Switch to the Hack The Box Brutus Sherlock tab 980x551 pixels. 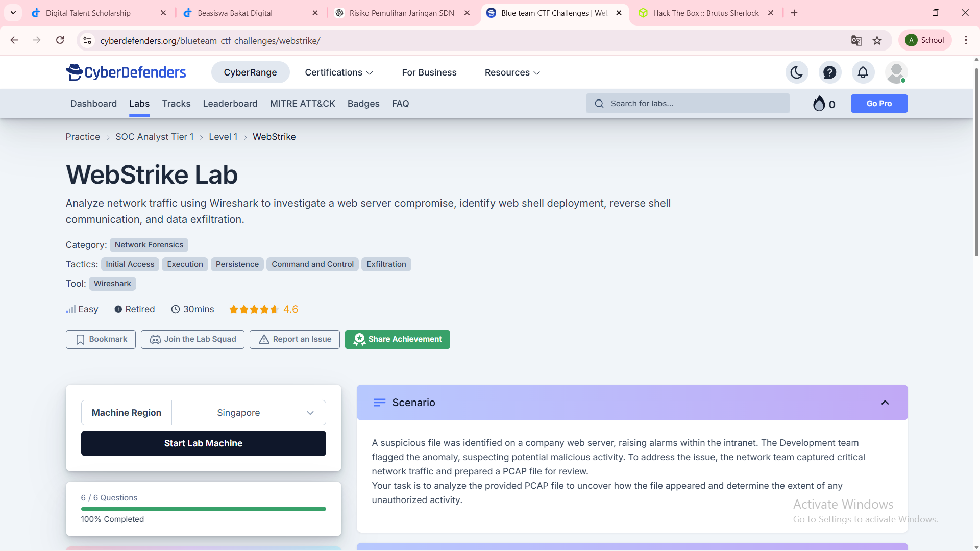704,13
